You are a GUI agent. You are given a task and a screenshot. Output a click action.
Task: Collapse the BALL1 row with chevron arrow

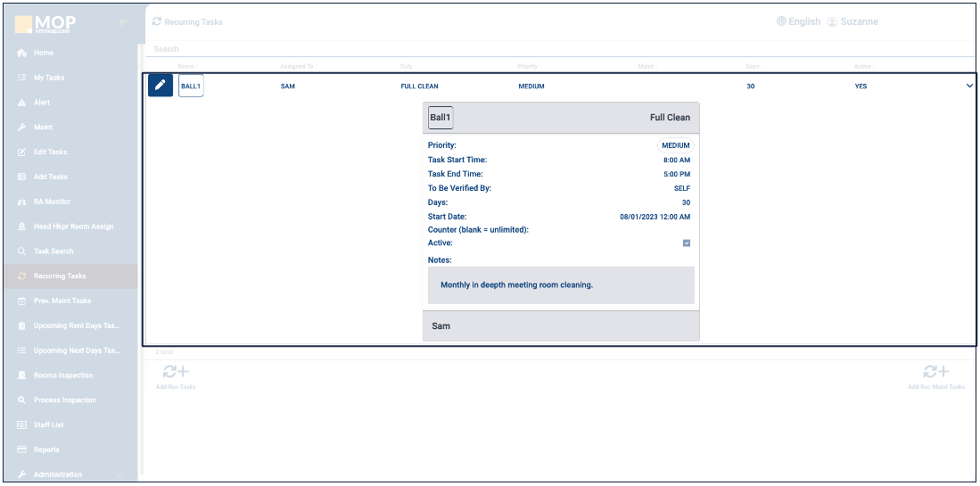969,86
